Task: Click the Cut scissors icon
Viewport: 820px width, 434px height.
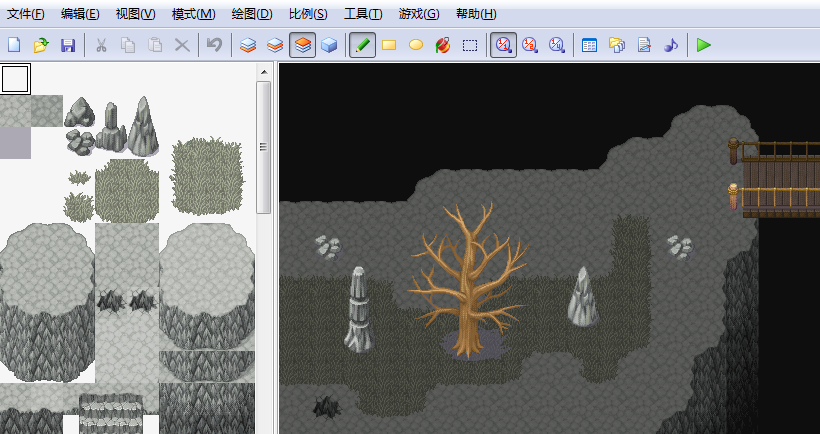Action: point(101,45)
